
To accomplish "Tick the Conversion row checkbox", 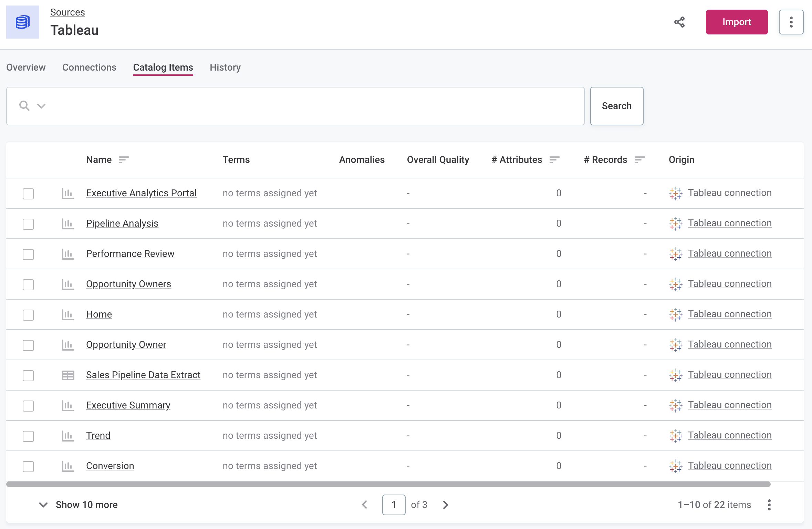I will tap(28, 466).
